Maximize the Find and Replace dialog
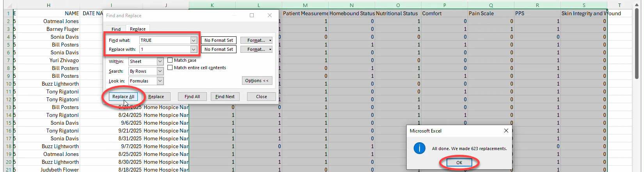 pos(252,15)
